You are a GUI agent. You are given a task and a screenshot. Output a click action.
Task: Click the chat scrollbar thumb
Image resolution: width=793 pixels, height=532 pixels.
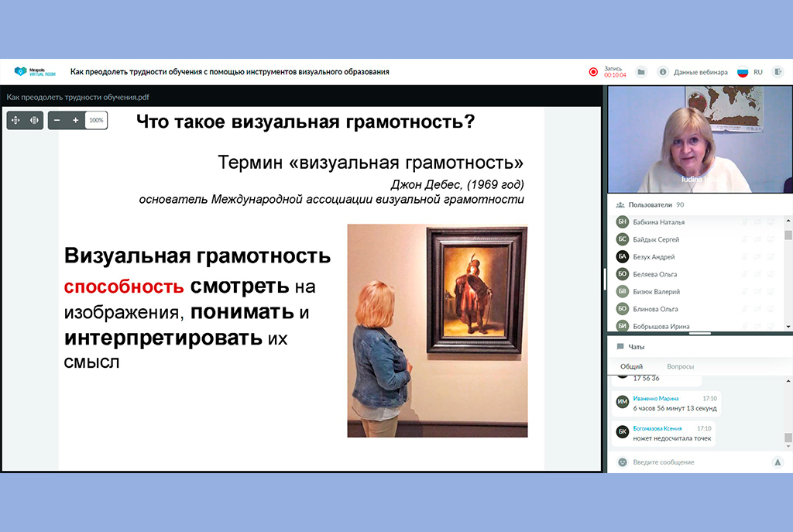pyautogui.click(x=788, y=438)
